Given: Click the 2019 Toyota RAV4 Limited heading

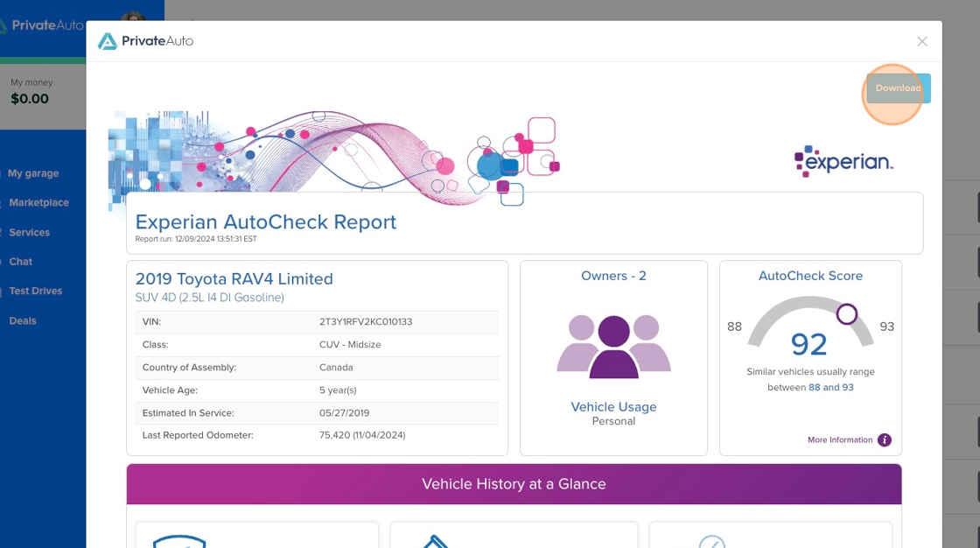Looking at the screenshot, I should pyautogui.click(x=234, y=279).
